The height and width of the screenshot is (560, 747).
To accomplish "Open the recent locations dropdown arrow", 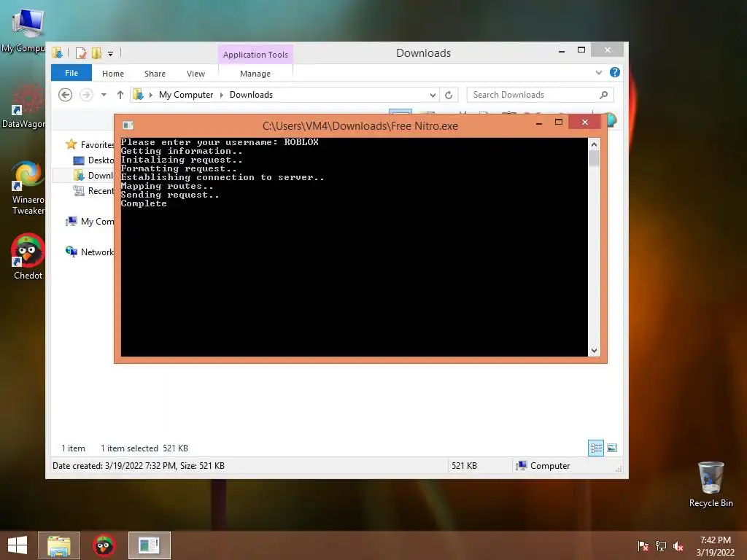I will tap(104, 95).
